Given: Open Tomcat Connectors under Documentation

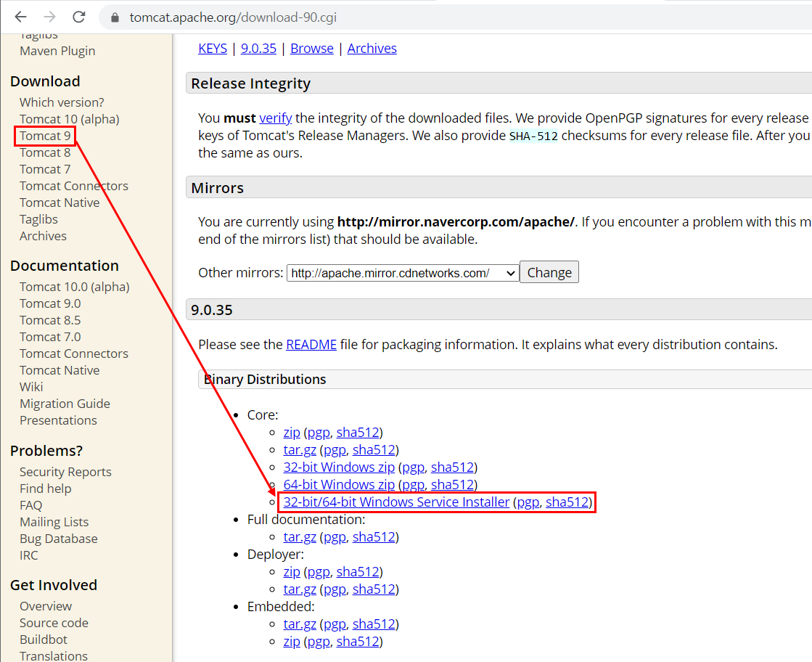Looking at the screenshot, I should 74,354.
